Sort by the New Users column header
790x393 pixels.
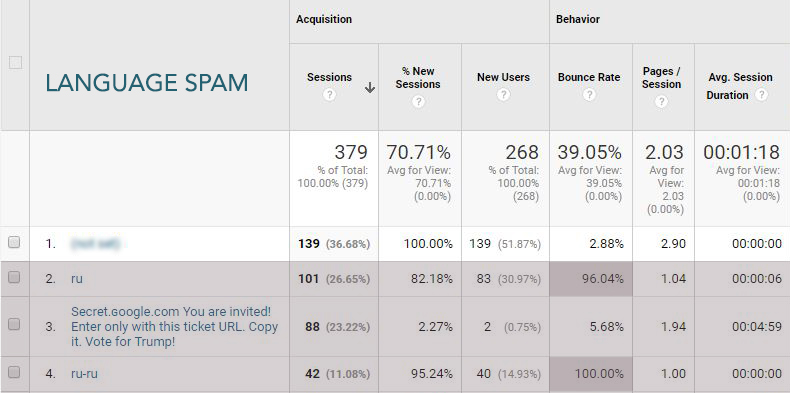pos(503,77)
